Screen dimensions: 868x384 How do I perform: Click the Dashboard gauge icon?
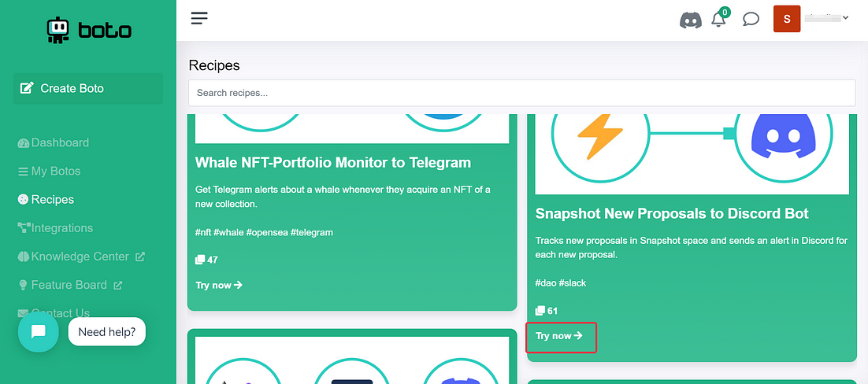coord(23,143)
